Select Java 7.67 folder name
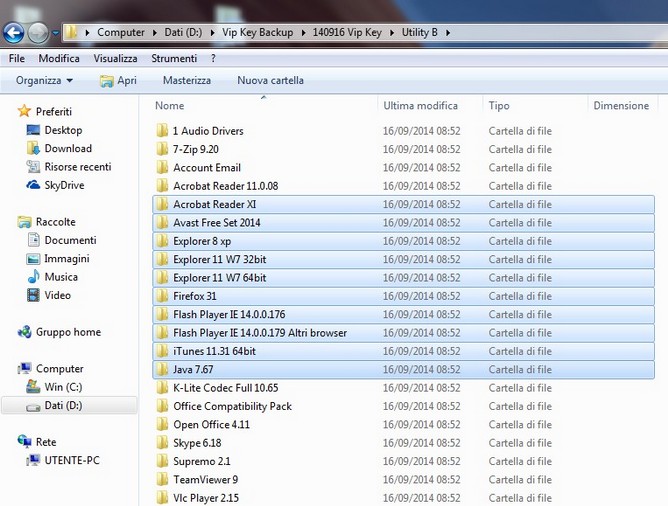This screenshot has height=506, width=668. (x=193, y=369)
